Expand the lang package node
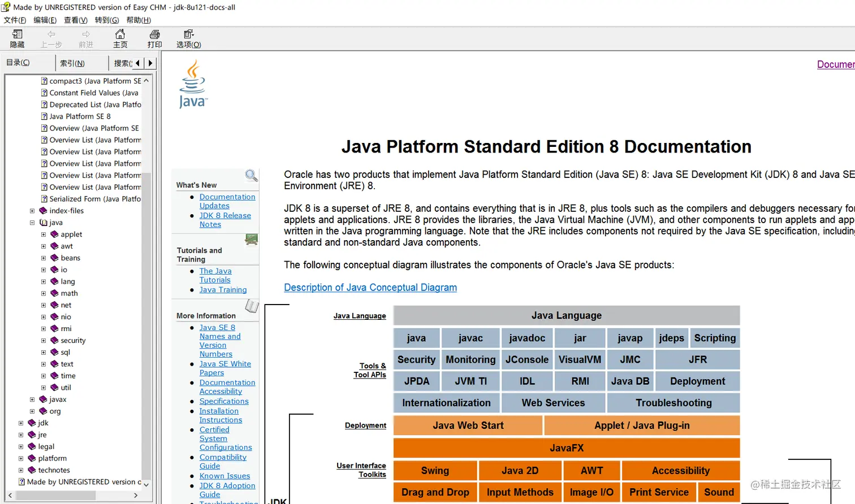 [x=44, y=281]
